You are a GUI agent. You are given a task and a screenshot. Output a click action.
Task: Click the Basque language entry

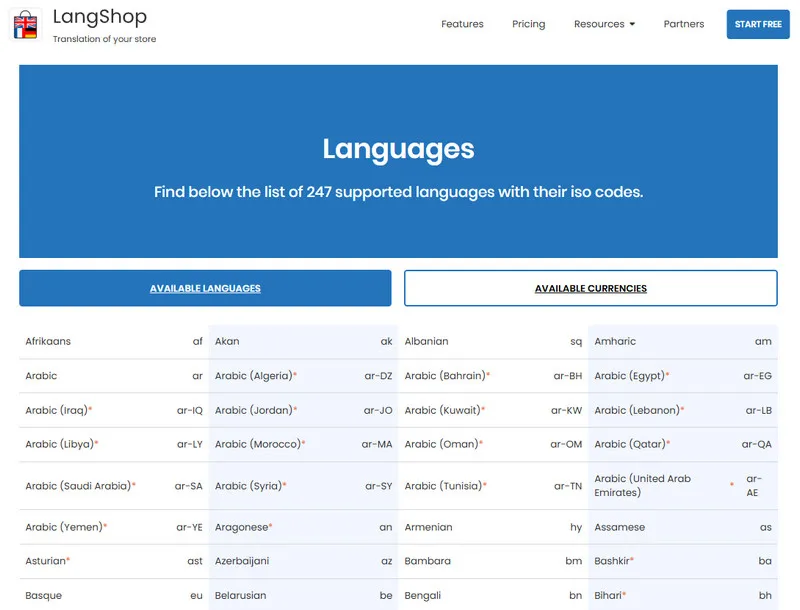coord(114,595)
